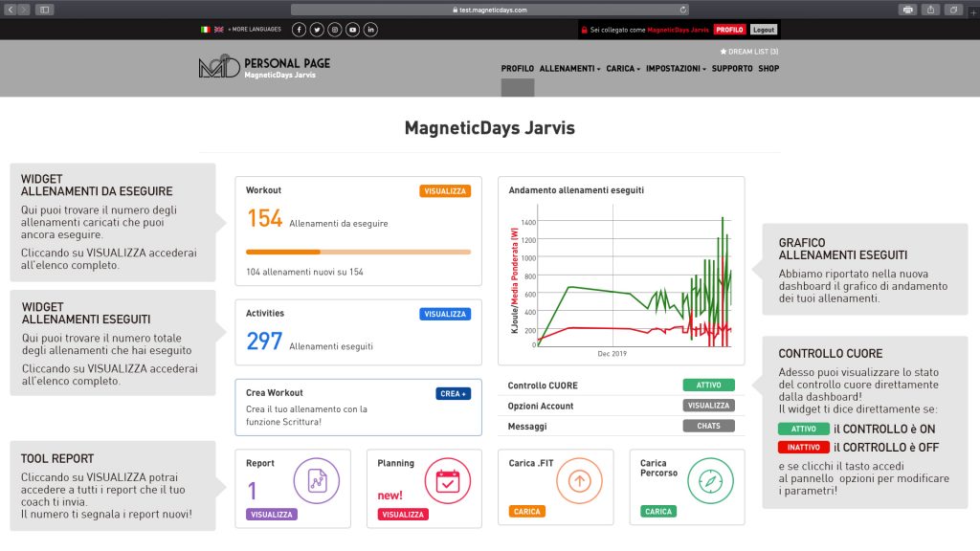This screenshot has height=551, width=980.
Task: Click the Planning calendar check icon
Action: pos(448,481)
